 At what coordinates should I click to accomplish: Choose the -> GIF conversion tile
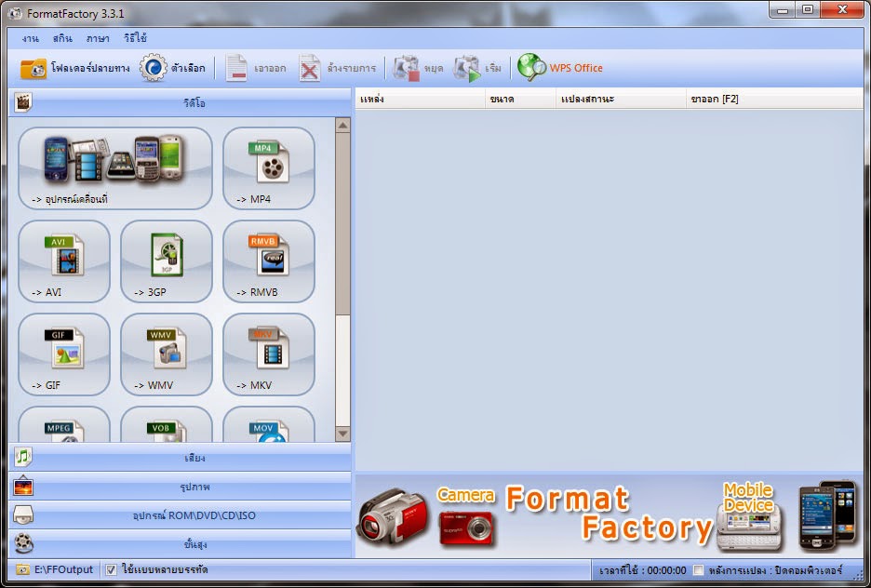[x=64, y=354]
